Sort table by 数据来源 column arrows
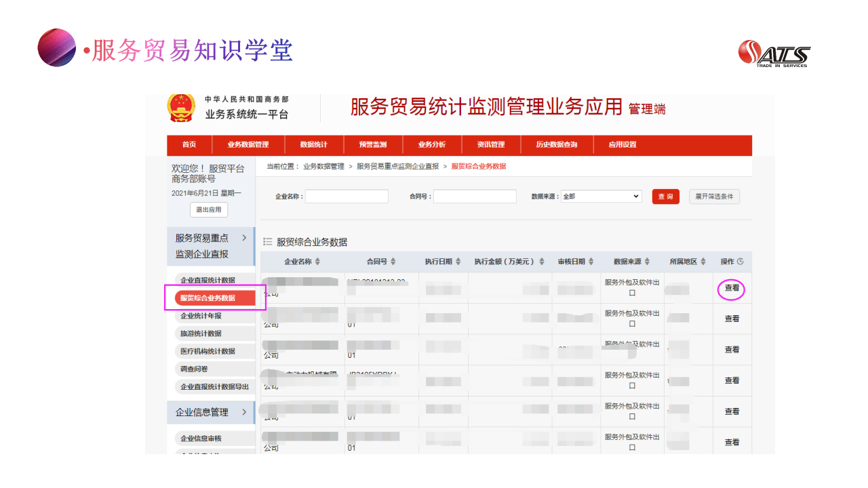Screen dimensions: 868x488 647,262
